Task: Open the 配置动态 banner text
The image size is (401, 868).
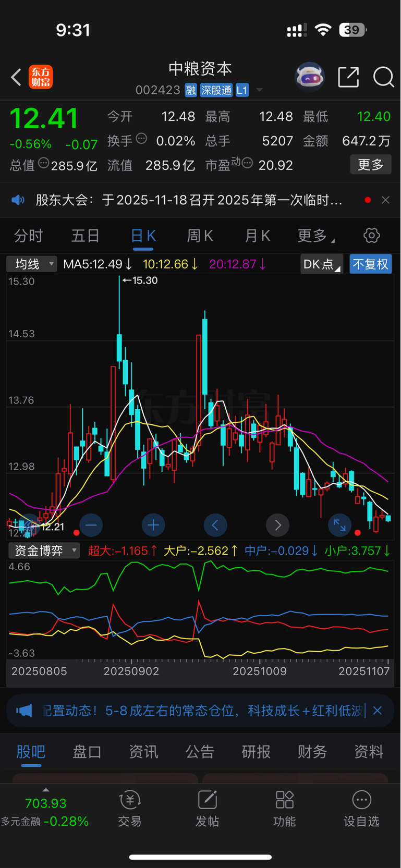Action: [x=202, y=711]
